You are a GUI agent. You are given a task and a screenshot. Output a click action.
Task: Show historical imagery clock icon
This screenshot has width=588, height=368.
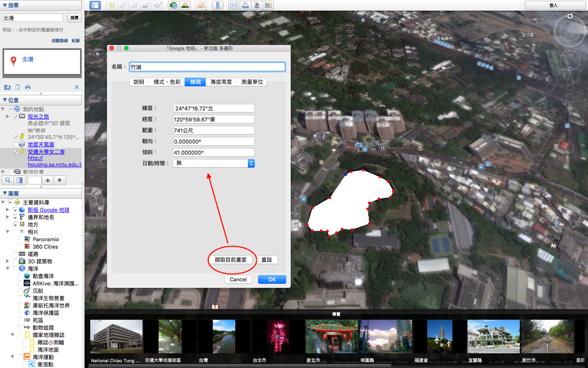click(x=174, y=5)
